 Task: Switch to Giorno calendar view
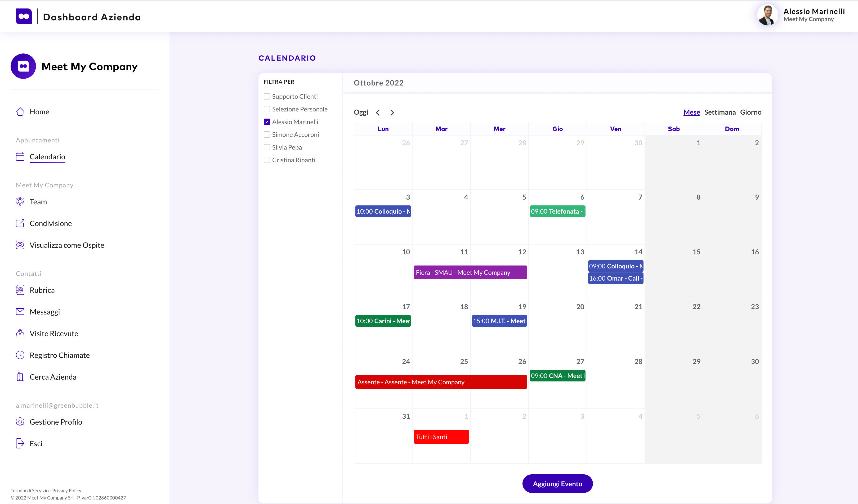coord(750,112)
